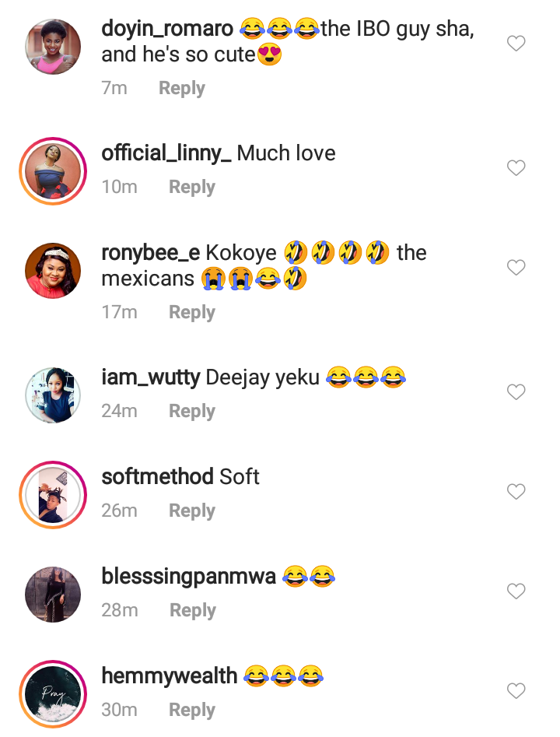The image size is (560, 737).
Task: Open doyin_romaro's profile picture
Action: [53, 47]
